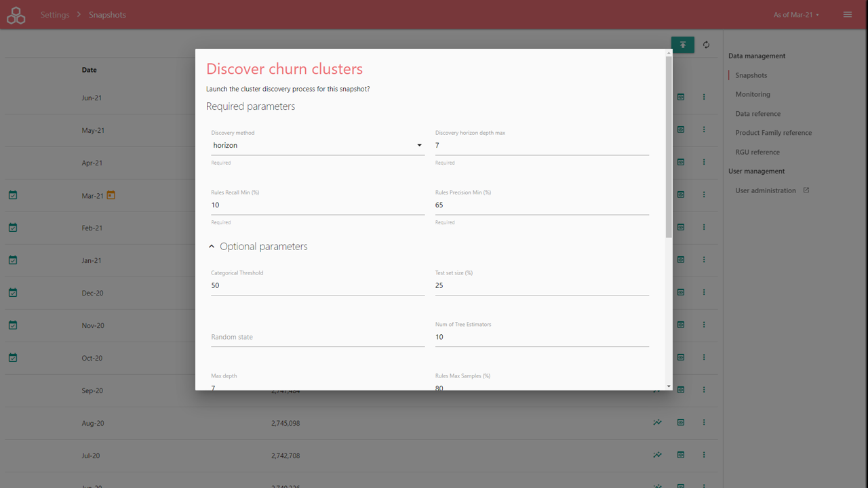Click the Discovery horizon depth max field
Image resolution: width=868 pixels, height=488 pixels.
coord(542,146)
